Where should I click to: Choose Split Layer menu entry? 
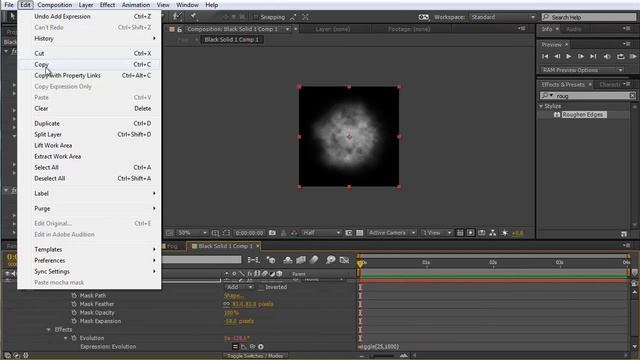89,134
